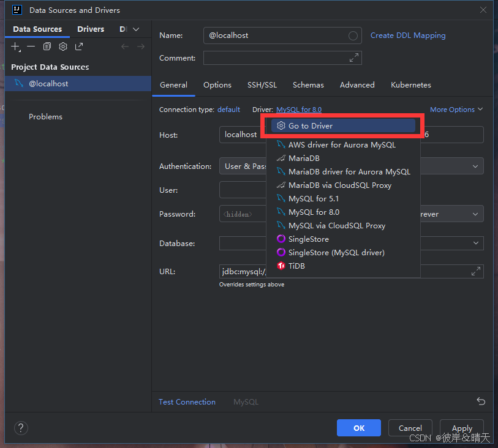Close the Data Sources and Drivers dialog

click(x=483, y=10)
